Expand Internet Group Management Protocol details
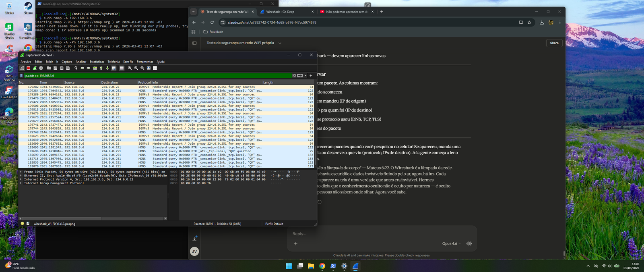 click(21, 183)
